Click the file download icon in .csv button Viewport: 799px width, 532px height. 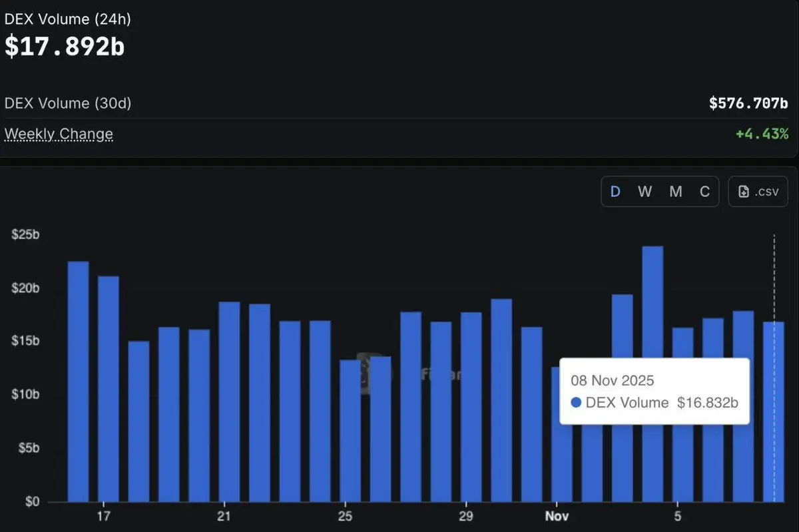(744, 192)
